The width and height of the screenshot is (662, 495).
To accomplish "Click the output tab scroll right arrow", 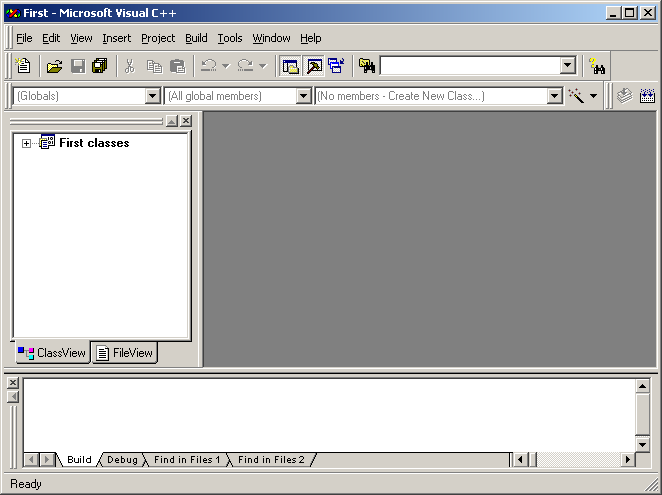I will [46, 460].
